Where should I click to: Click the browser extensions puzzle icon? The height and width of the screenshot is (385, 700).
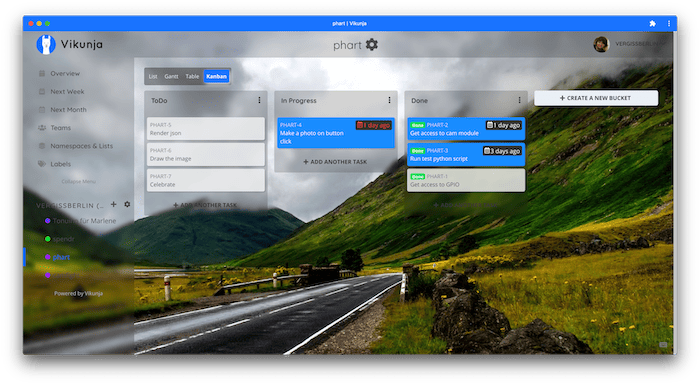(652, 24)
